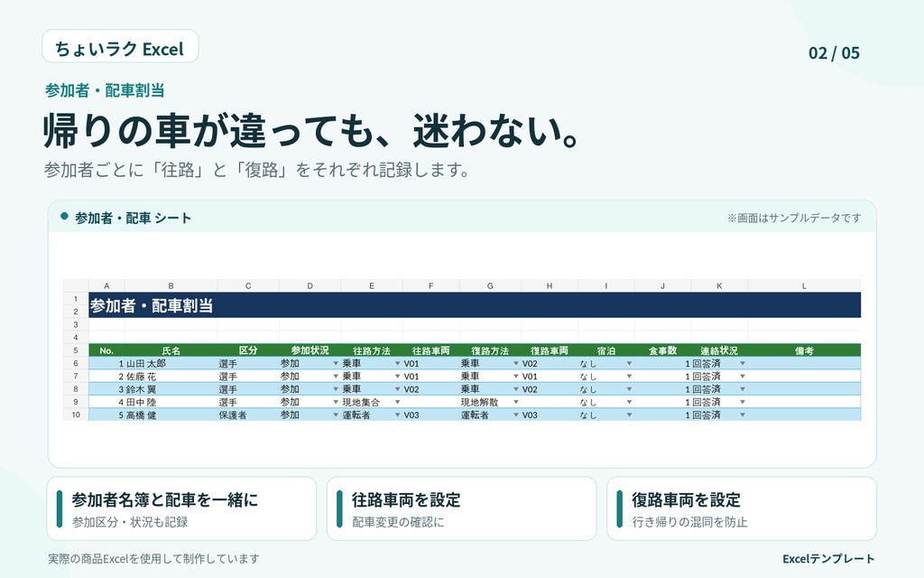
Task: Open 参加状況 dropdown for 山田 太郎
Action: point(336,364)
